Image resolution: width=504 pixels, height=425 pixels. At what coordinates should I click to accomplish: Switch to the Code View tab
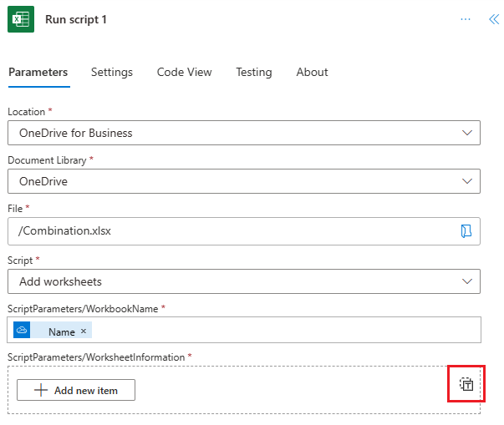(184, 72)
